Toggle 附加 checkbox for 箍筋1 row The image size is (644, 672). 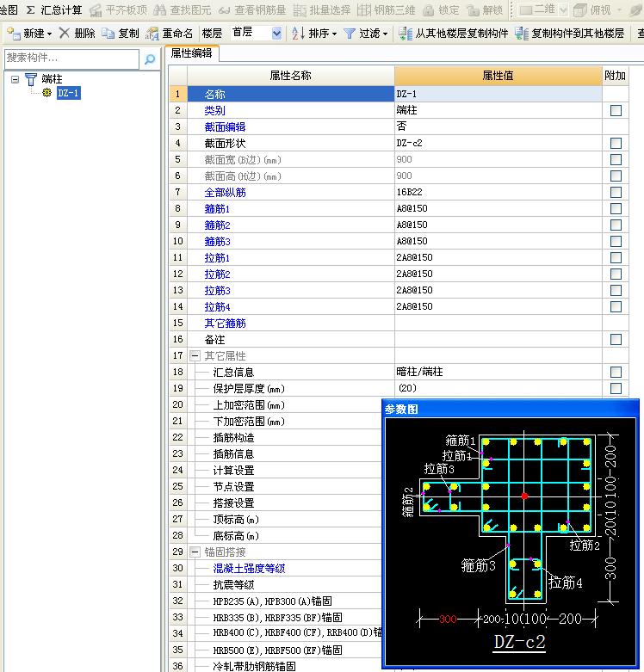click(x=616, y=209)
